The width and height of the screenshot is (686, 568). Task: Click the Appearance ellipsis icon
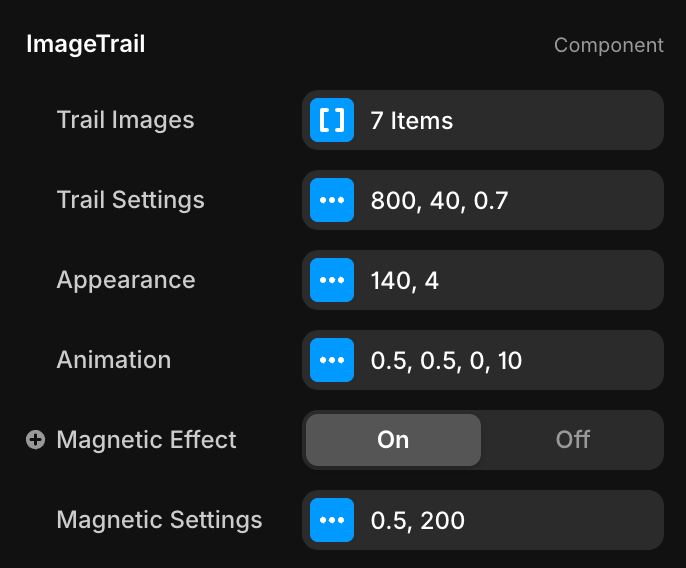pos(331,280)
